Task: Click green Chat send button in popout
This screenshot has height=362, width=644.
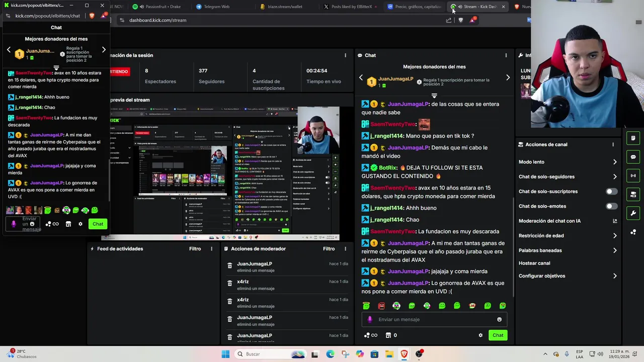Action: click(x=98, y=224)
